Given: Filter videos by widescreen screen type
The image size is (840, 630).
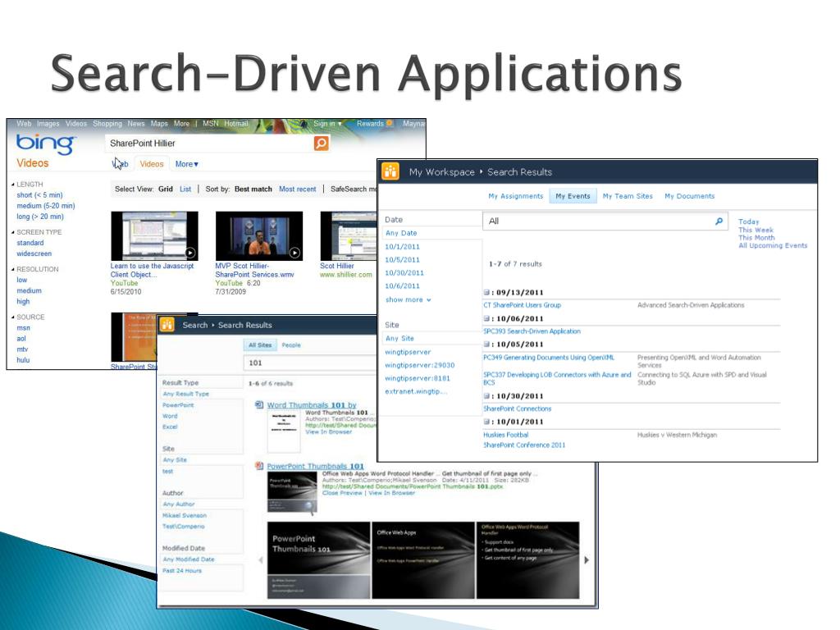Looking at the screenshot, I should (x=34, y=253).
